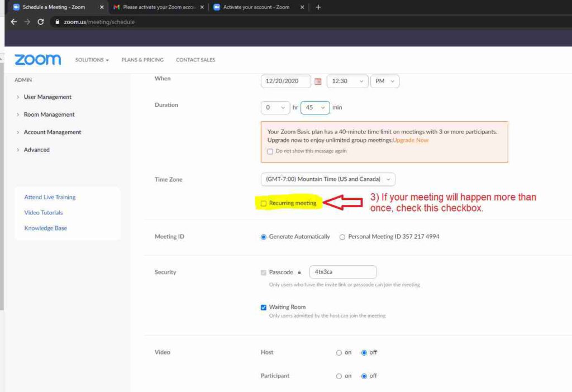The image size is (572, 392).
Task: Open Video Tutorials link
Action: coord(44,213)
